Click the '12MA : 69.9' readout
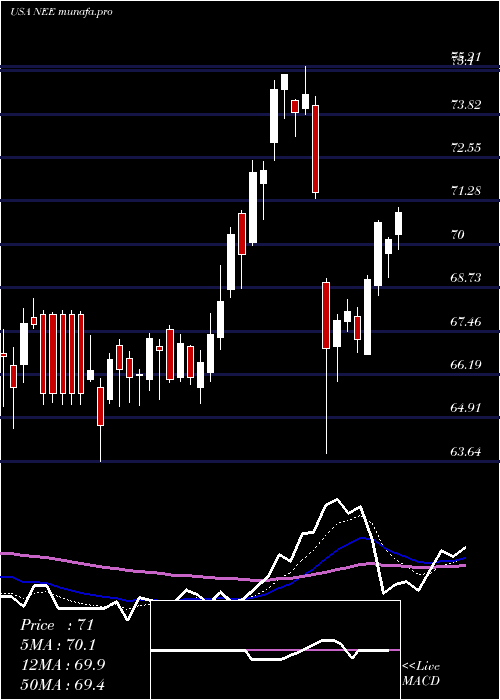The width and height of the screenshot is (500, 700). coord(63,665)
